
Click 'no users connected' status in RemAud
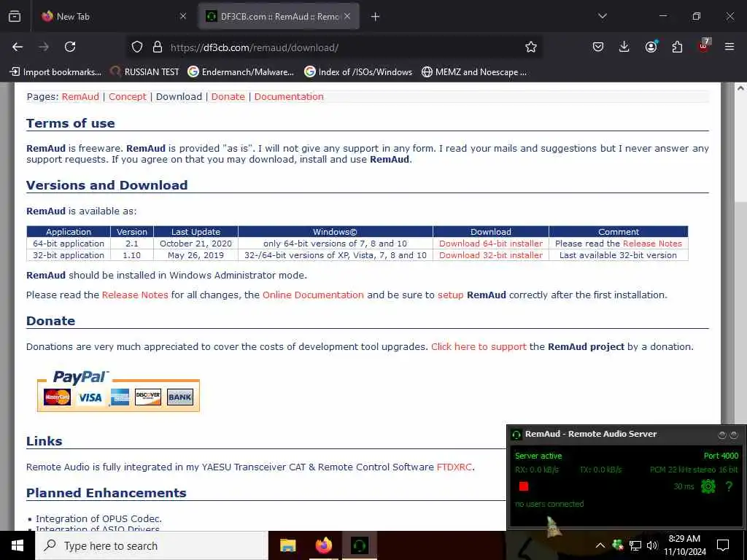tap(549, 504)
